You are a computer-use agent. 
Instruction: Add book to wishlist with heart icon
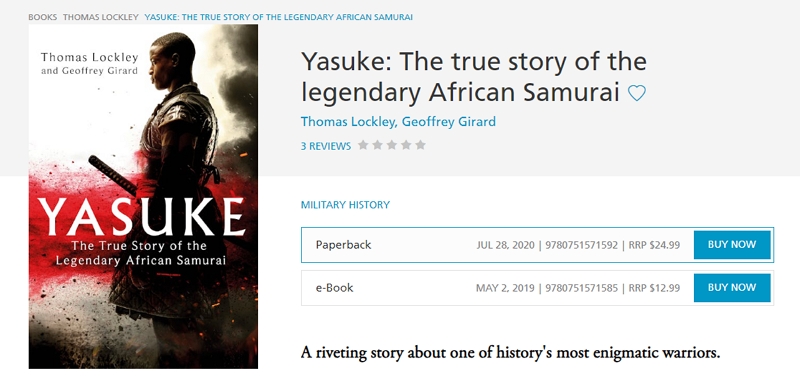[x=636, y=93]
